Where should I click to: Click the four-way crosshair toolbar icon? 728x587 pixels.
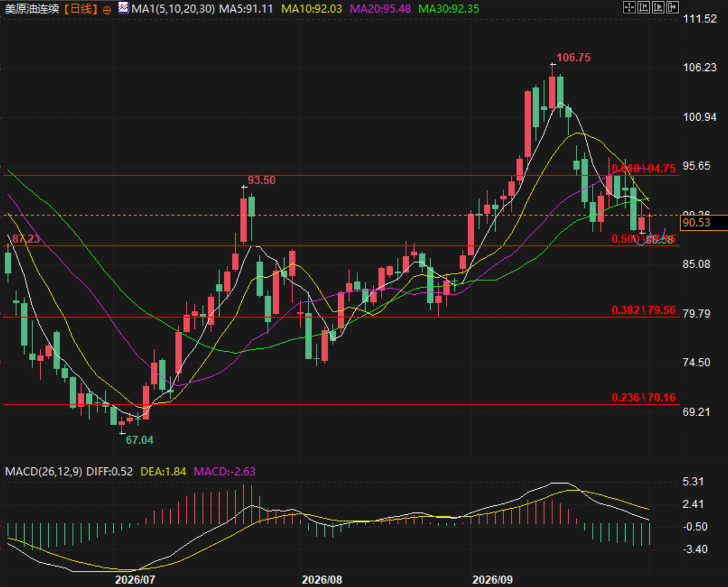629,8
